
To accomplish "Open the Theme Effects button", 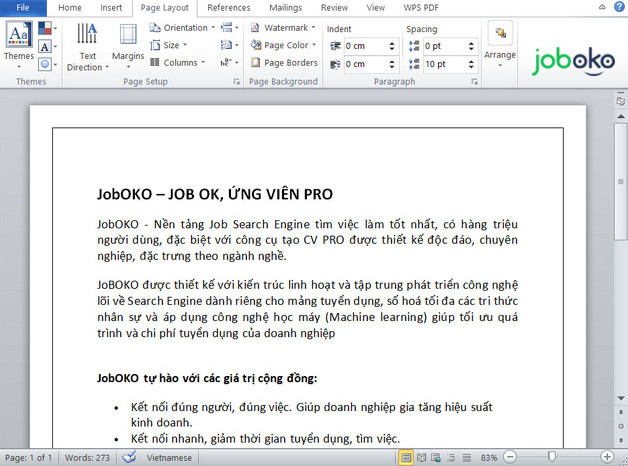I will click(x=47, y=64).
